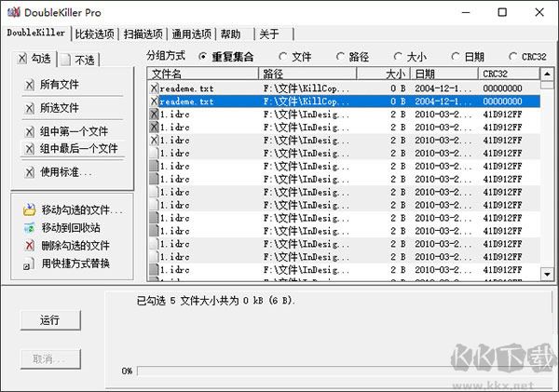
Task: Click the X icon beside 所选文件
Action: tap(30, 108)
